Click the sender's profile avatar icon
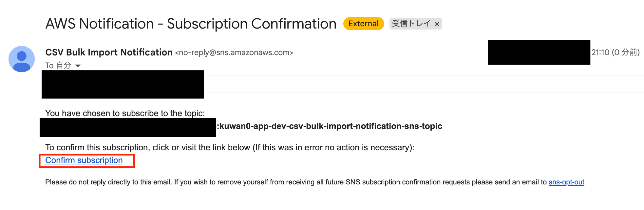Image resolution: width=644 pixels, height=210 pixels. click(22, 59)
